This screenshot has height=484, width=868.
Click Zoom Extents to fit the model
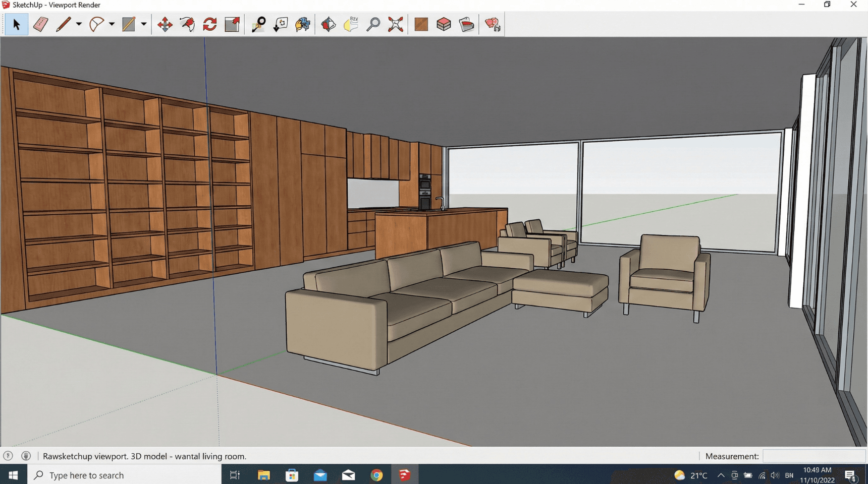pos(395,24)
